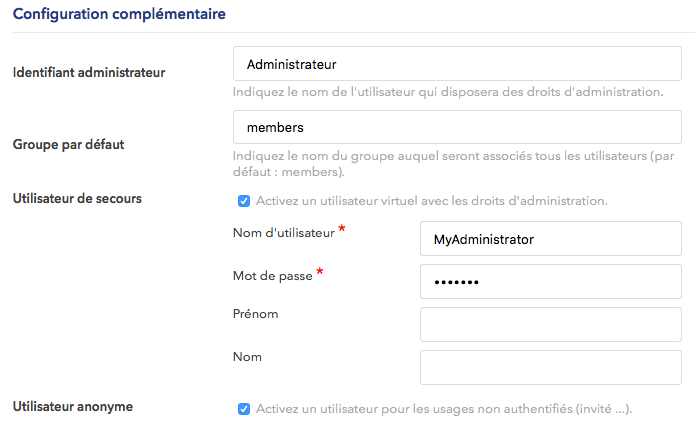
Task: Uncheck the Utilisateur de secours checkbox
Action: tap(244, 201)
